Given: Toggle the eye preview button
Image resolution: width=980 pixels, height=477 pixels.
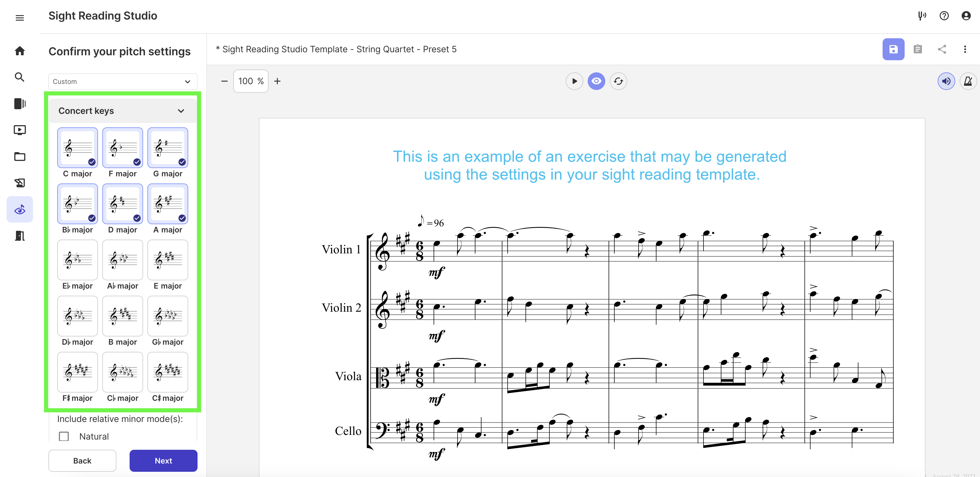Looking at the screenshot, I should coord(596,81).
